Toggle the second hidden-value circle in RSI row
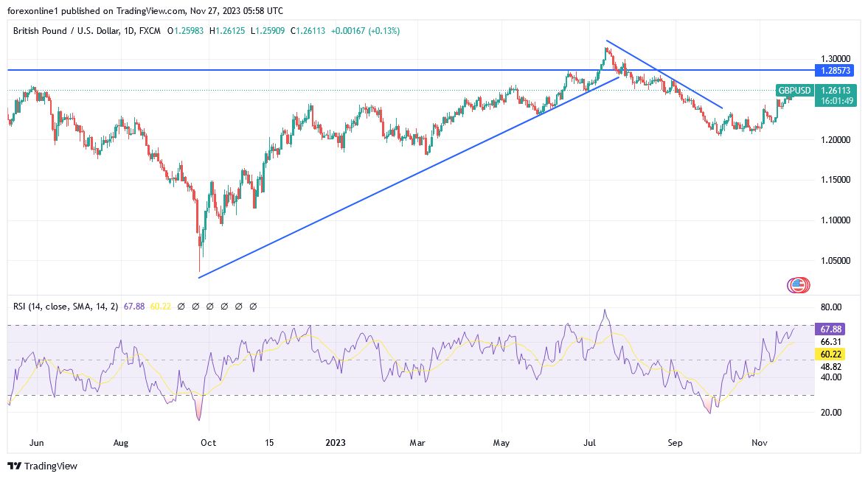The image size is (868, 479). (196, 305)
